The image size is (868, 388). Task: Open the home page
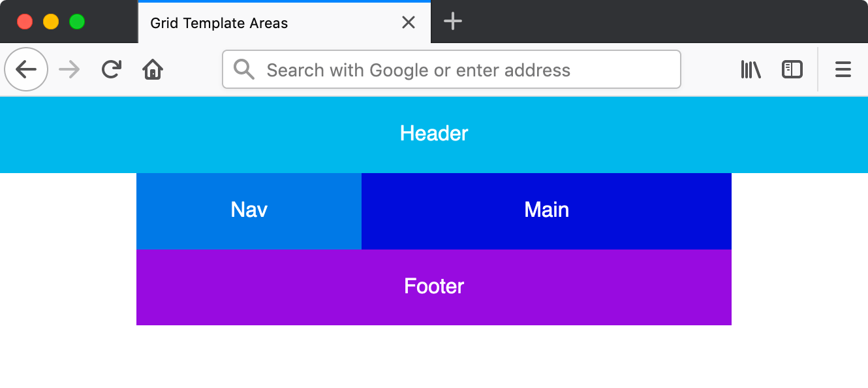tap(152, 69)
